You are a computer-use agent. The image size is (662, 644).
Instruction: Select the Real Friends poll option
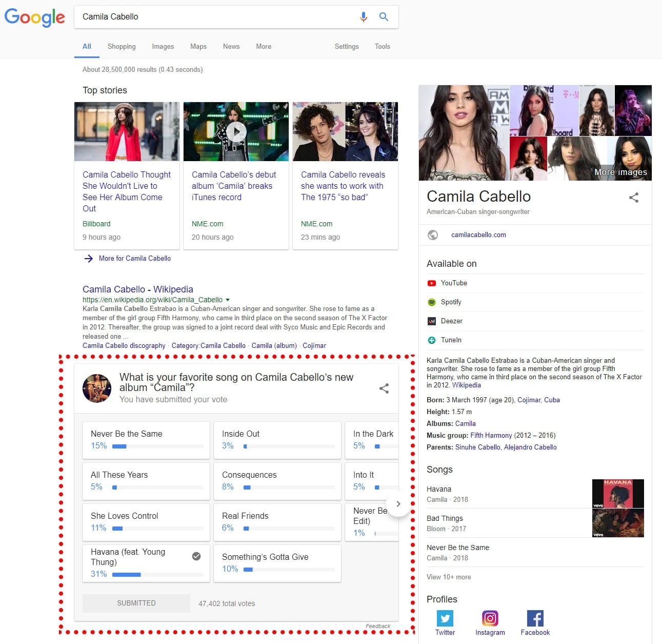pos(277,522)
